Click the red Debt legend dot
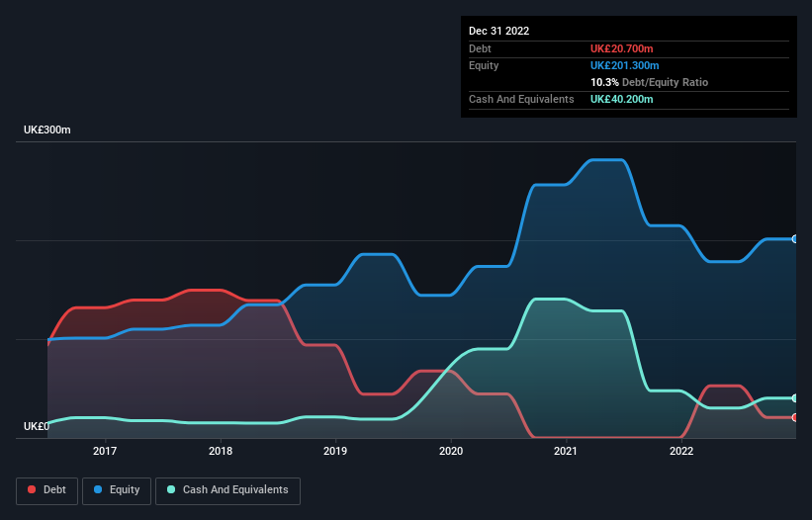This screenshot has width=812, height=520. (32, 489)
